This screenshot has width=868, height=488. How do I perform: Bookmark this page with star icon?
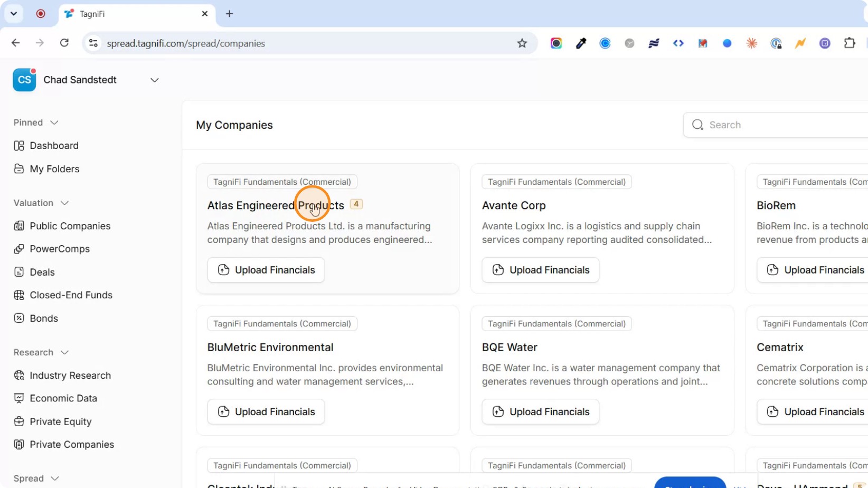tap(522, 43)
